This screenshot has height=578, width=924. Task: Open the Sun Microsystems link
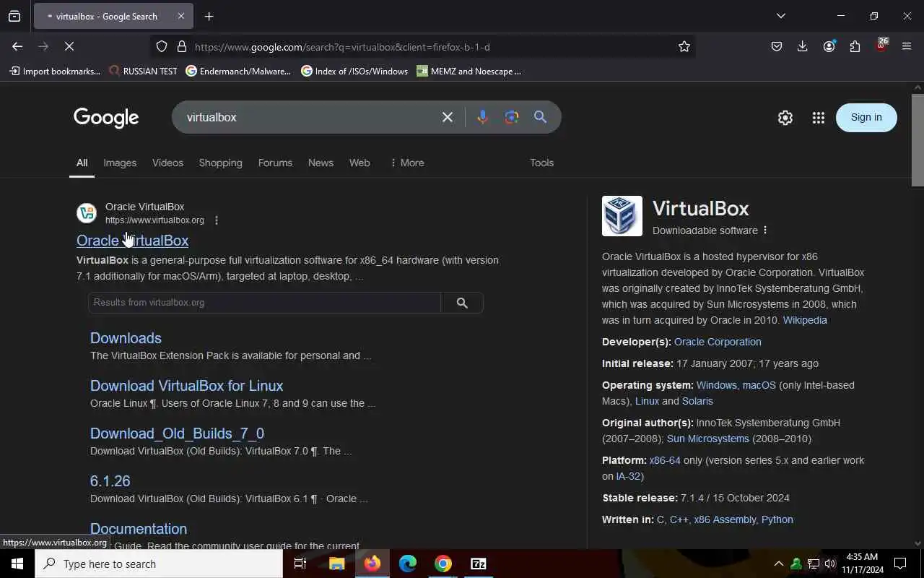click(x=708, y=439)
